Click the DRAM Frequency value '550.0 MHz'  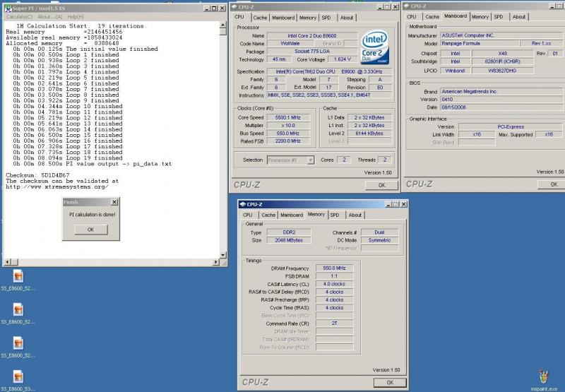pyautogui.click(x=334, y=268)
